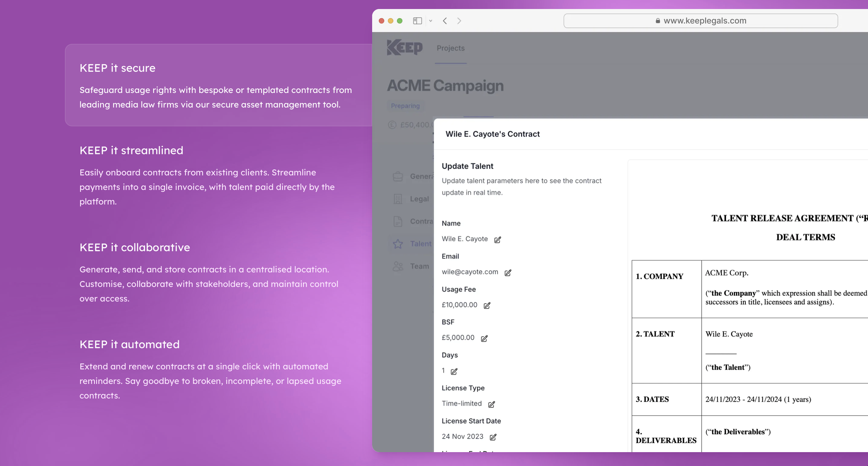Select Team in the sidebar

pos(419,266)
